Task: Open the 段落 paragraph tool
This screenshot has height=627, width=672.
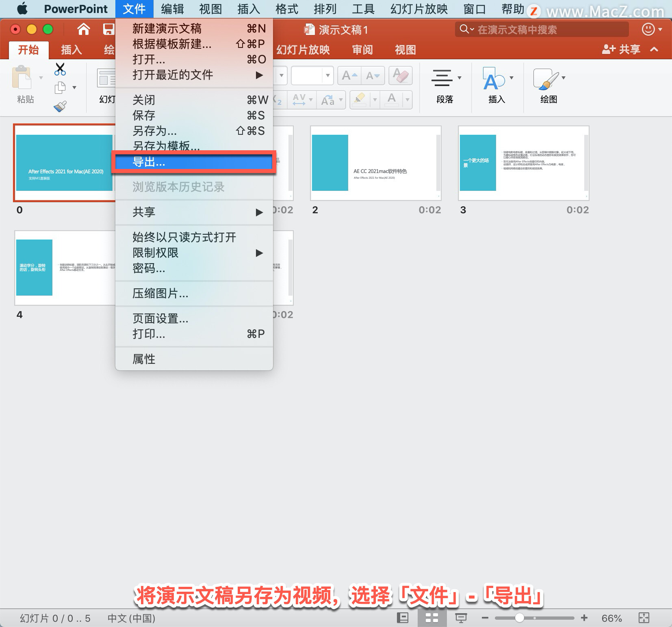Action: pos(445,86)
